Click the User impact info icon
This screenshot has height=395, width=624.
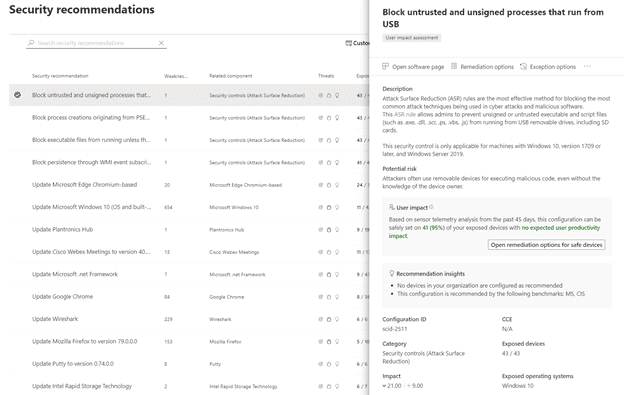[x=431, y=207]
